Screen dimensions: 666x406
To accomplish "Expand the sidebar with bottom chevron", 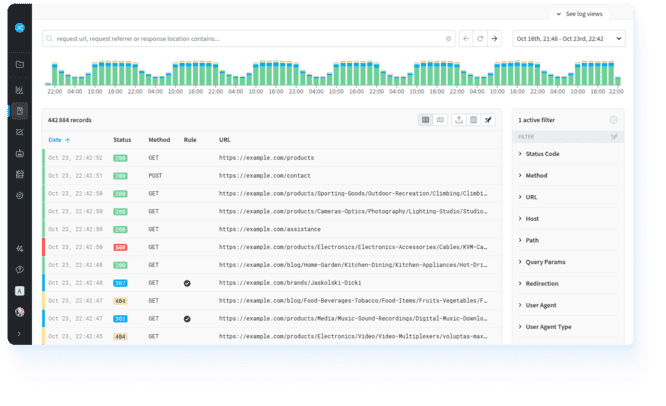I will (20, 334).
